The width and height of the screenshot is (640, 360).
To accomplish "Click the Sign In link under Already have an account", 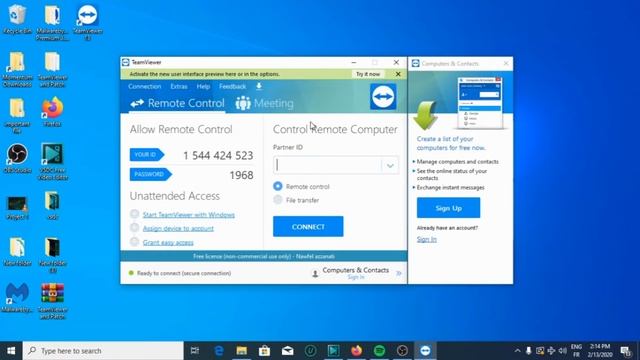I will [x=427, y=239].
